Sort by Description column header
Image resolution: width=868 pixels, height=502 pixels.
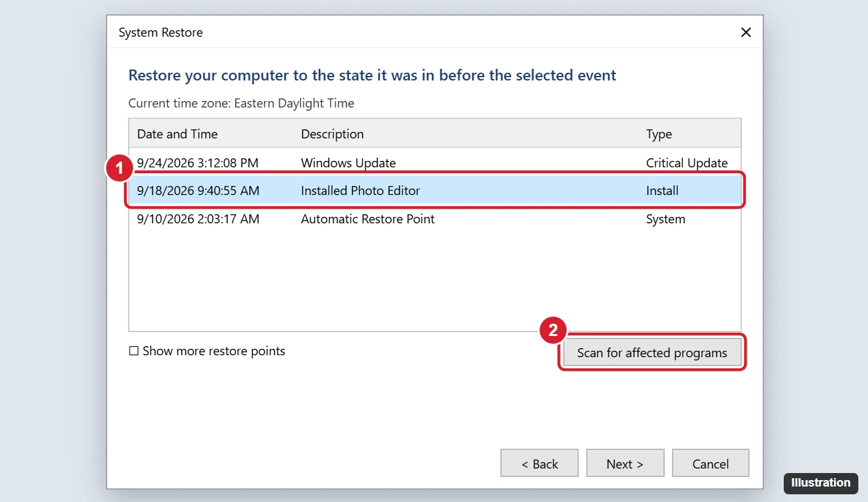[332, 134]
